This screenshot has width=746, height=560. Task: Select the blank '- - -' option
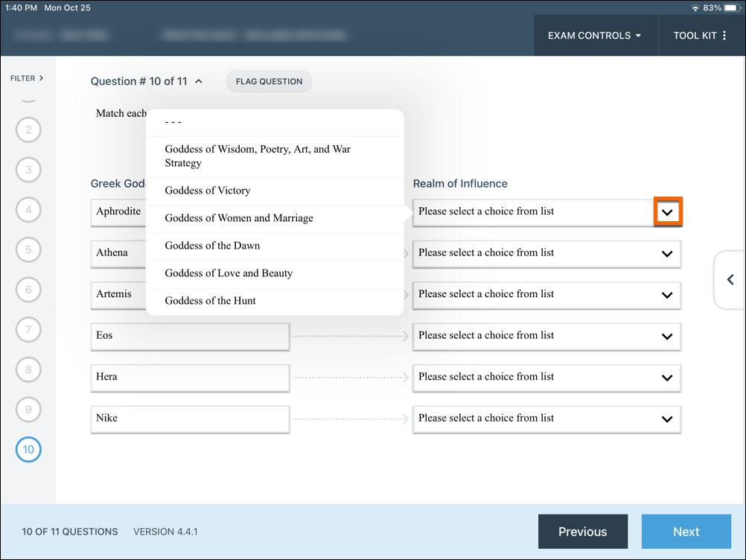(x=172, y=121)
